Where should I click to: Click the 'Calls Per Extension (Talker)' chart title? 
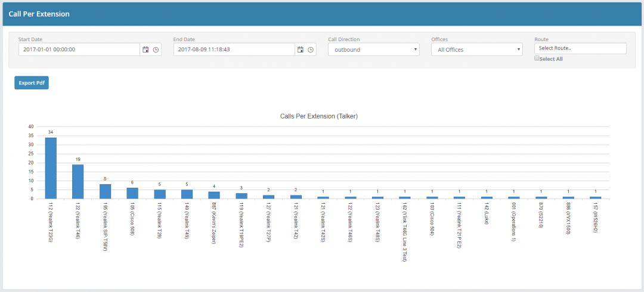click(319, 117)
